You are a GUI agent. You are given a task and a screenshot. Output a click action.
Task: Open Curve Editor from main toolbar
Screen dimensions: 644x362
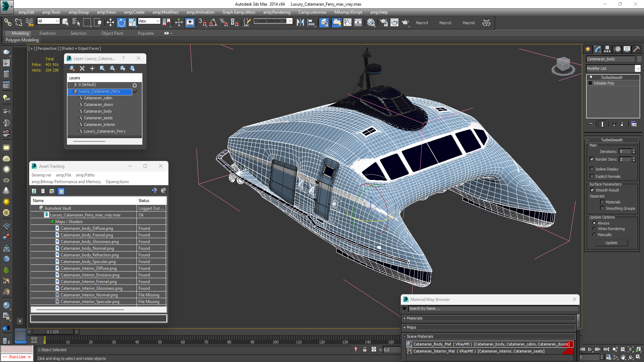(347, 22)
